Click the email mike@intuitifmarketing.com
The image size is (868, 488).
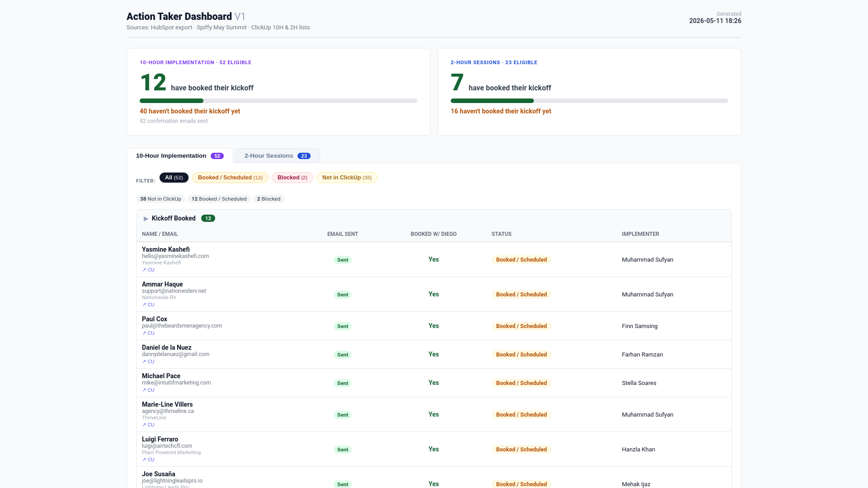point(176,383)
